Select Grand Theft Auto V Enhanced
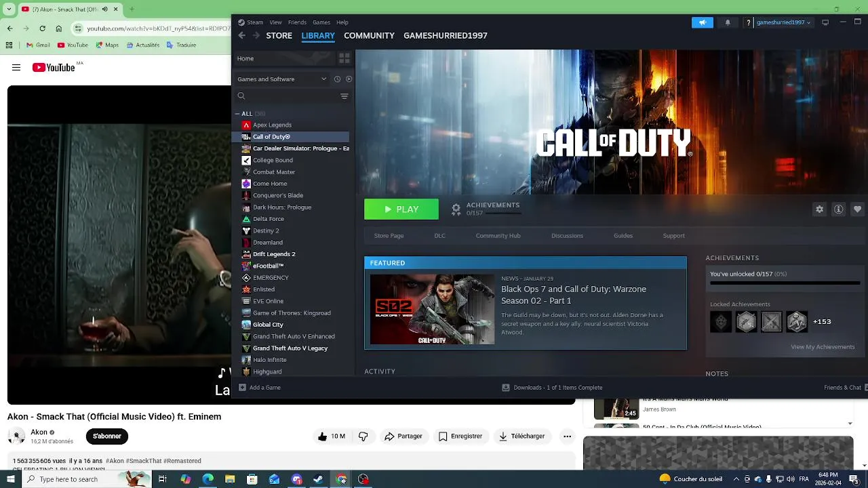The width and height of the screenshot is (868, 488). click(x=293, y=336)
